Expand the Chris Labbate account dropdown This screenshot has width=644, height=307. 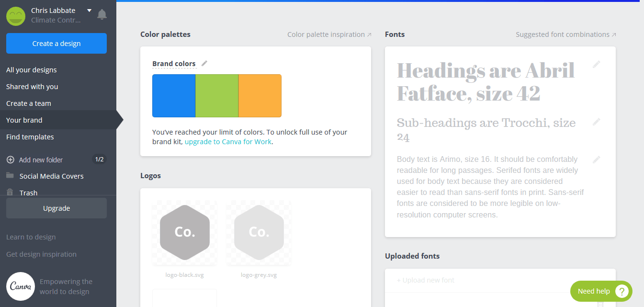[x=89, y=10]
